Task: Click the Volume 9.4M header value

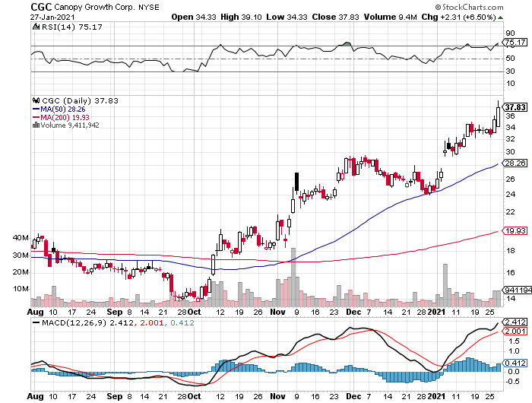Action: pyautogui.click(x=390, y=17)
